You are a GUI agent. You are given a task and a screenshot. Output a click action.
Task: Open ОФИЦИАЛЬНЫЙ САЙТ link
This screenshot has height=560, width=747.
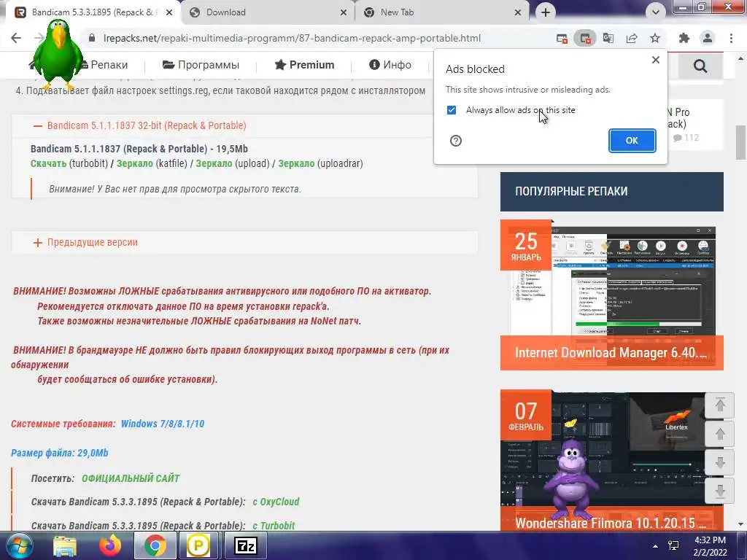[131, 478]
